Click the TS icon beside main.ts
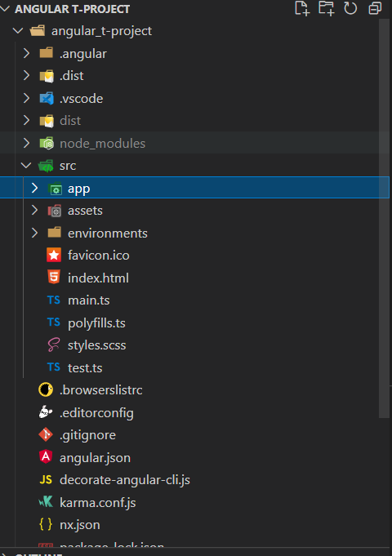 [x=54, y=300]
